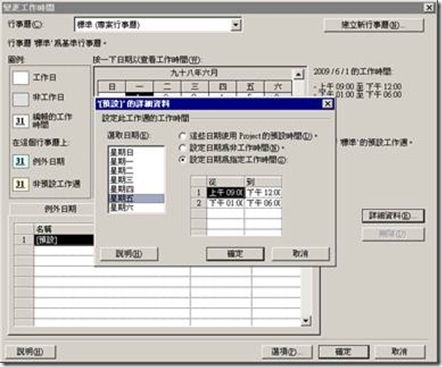This screenshot has width=442, height=367.
Task: Click 取消 in the main working time window
Action: click(400, 351)
